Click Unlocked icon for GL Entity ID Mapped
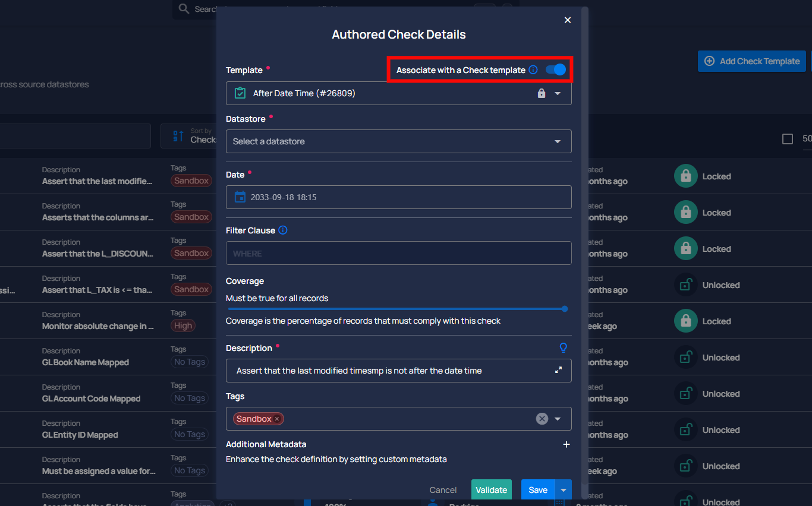This screenshot has height=506, width=812. click(685, 430)
